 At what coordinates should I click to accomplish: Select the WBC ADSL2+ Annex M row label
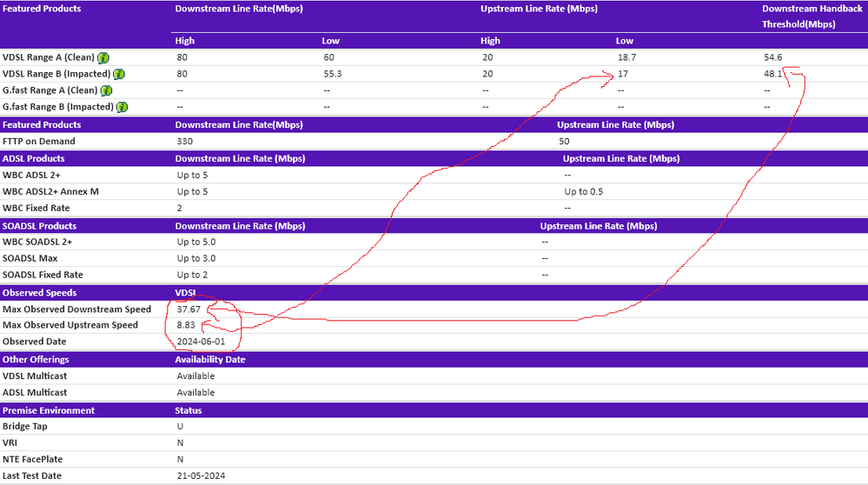coord(50,191)
